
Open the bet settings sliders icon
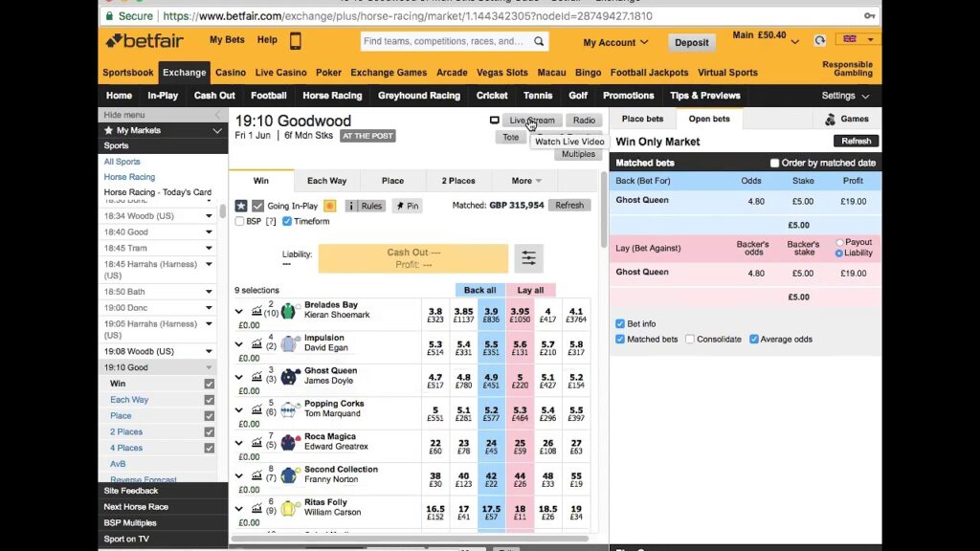(528, 258)
